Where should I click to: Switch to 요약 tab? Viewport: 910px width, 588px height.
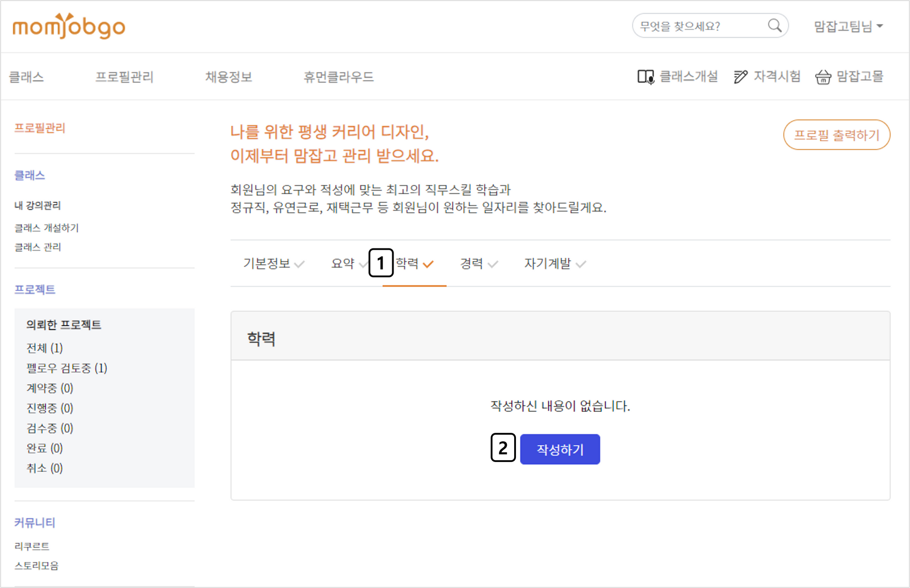[343, 264]
